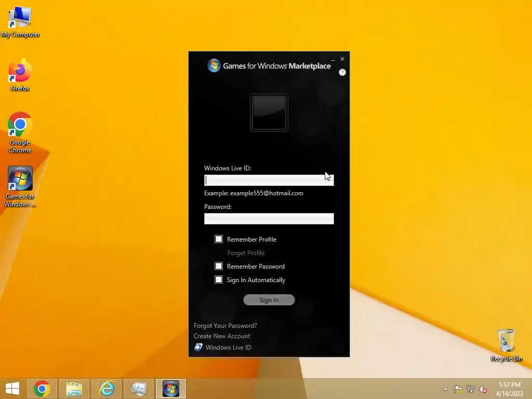The width and height of the screenshot is (532, 399).
Task: Enable the Remember Profile checkbox
Action: 219,239
